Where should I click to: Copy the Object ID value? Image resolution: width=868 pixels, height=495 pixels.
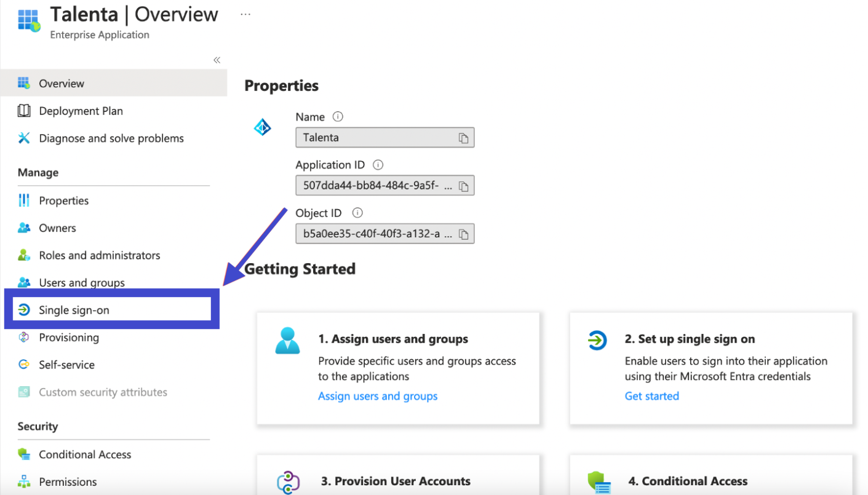pyautogui.click(x=463, y=234)
